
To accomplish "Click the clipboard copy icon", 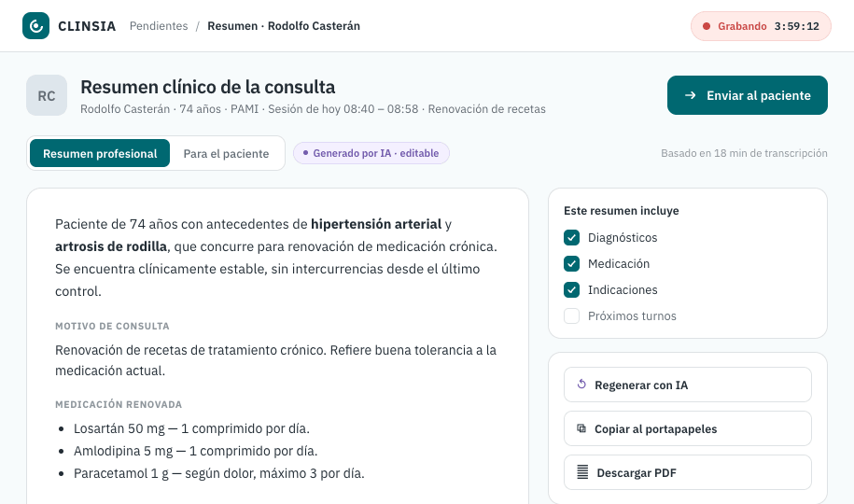I will (581, 428).
